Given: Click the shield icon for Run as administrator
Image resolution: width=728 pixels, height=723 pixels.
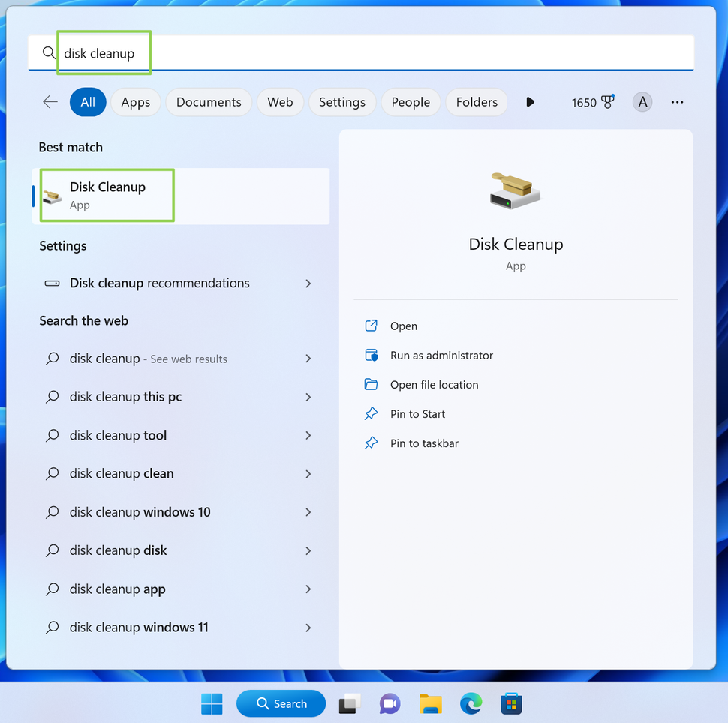Looking at the screenshot, I should (x=371, y=355).
